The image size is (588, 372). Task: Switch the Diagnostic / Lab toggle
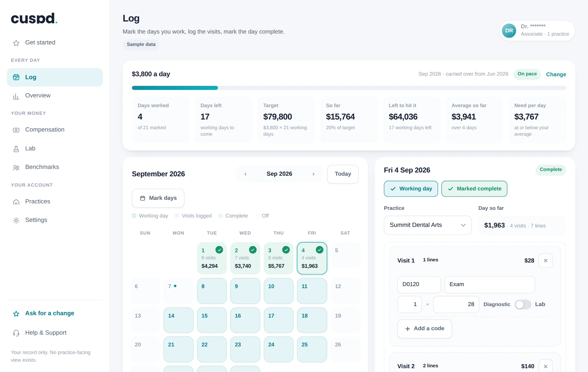point(523,304)
